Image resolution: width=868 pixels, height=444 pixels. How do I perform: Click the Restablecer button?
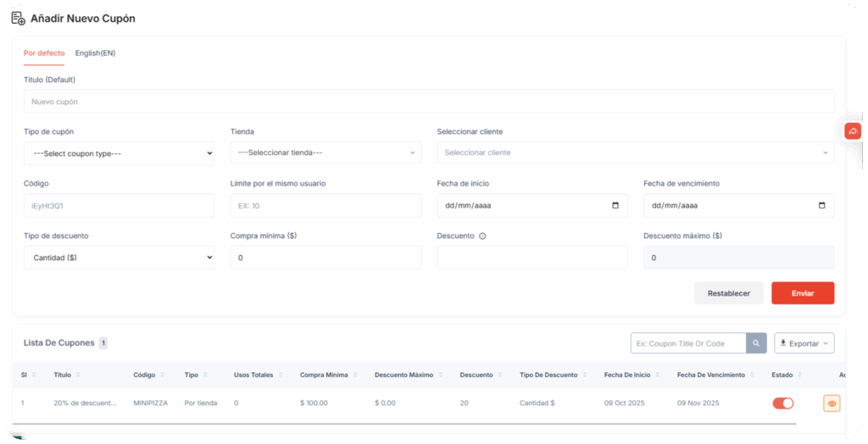(x=728, y=293)
